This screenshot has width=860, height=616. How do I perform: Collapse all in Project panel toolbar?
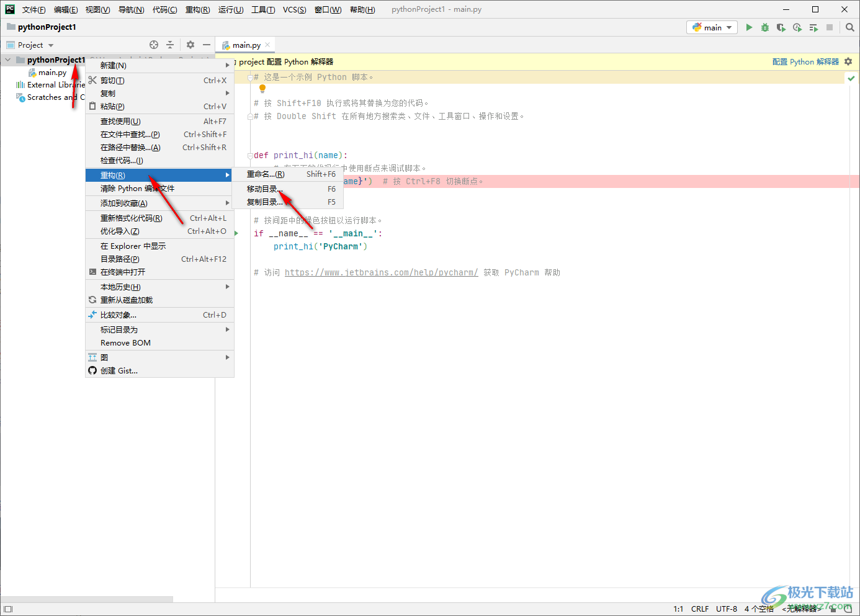(x=170, y=45)
